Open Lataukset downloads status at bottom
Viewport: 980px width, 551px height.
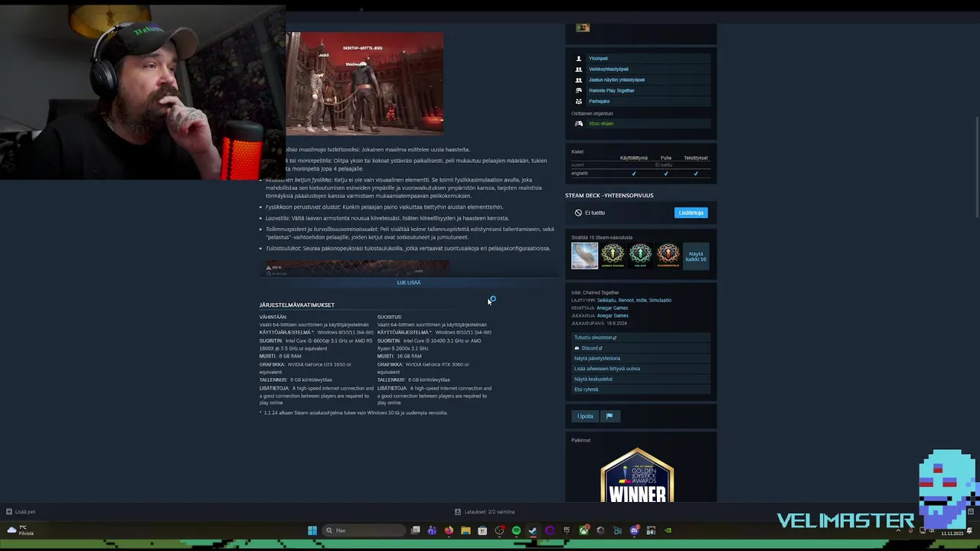[x=485, y=512]
